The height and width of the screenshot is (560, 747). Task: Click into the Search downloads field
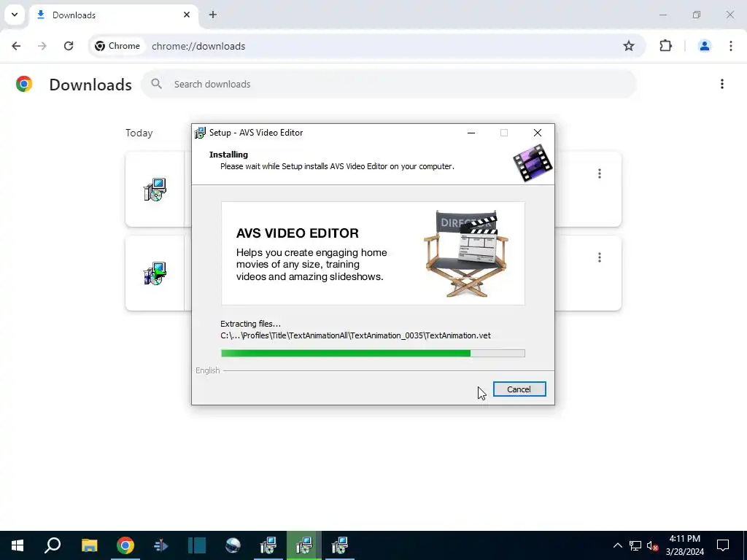(x=388, y=84)
